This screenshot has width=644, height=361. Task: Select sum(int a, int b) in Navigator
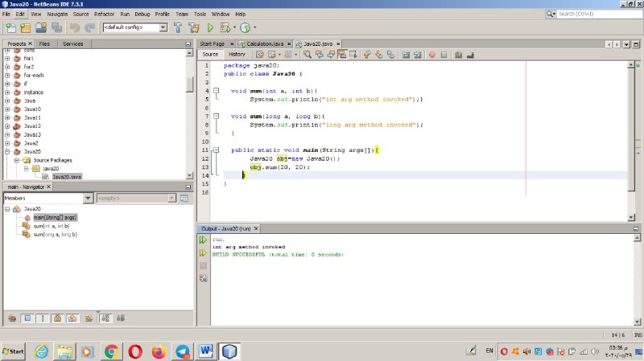click(52, 226)
